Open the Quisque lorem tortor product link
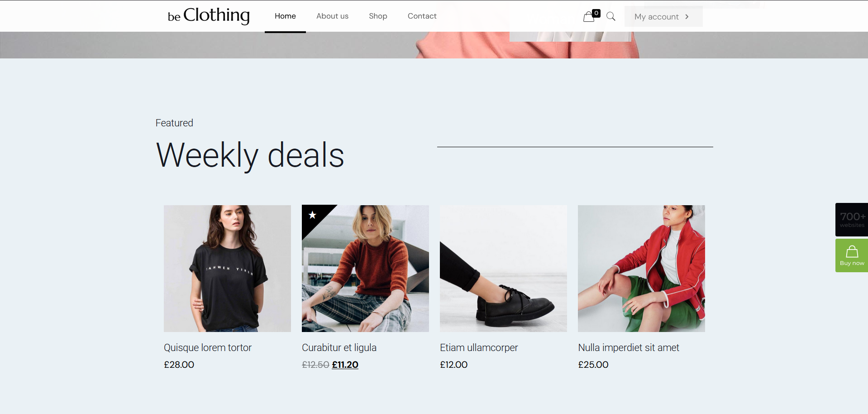Image resolution: width=868 pixels, height=414 pixels. pyautogui.click(x=208, y=347)
